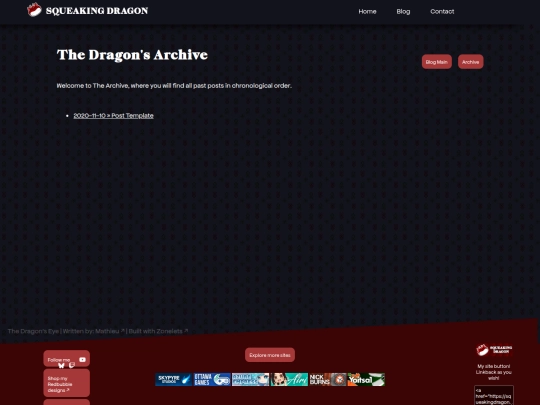Open the Twitch icon in footer
This screenshot has height=405, width=540.
[x=72, y=365]
